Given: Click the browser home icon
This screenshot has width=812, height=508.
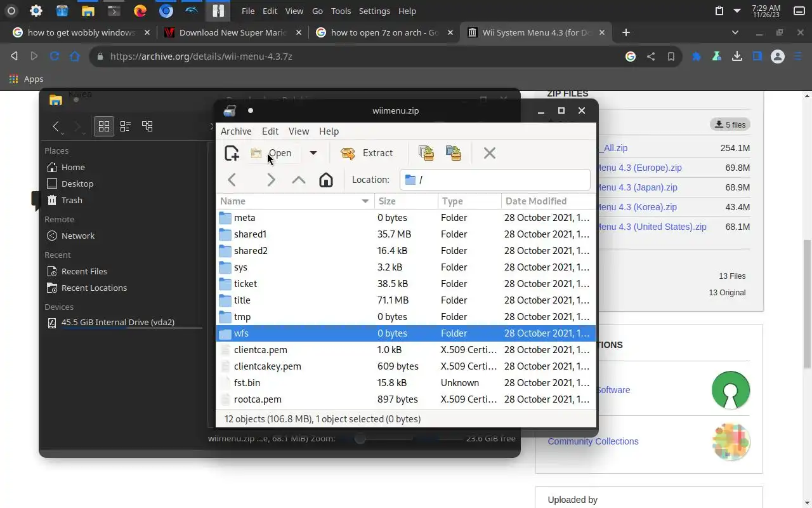Looking at the screenshot, I should pyautogui.click(x=75, y=57).
